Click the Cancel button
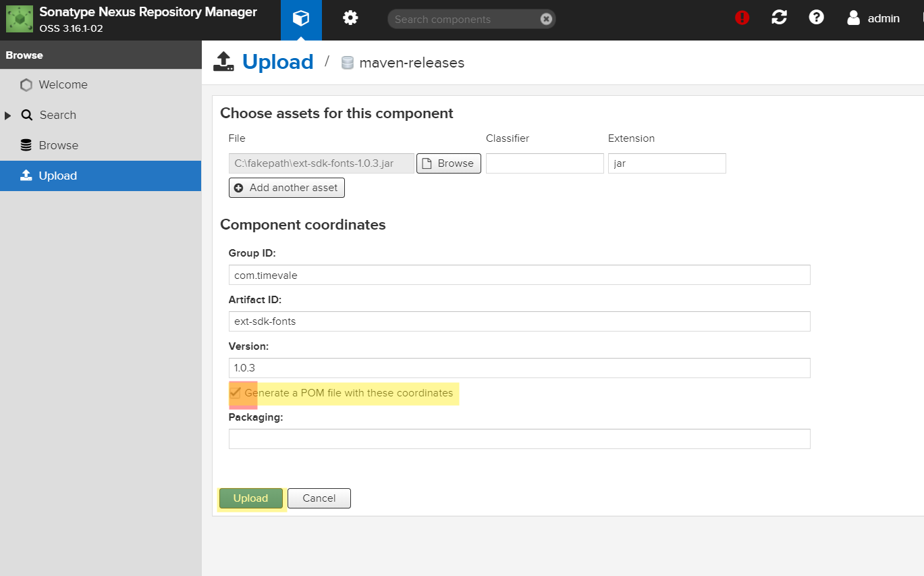This screenshot has height=576, width=924. point(319,498)
